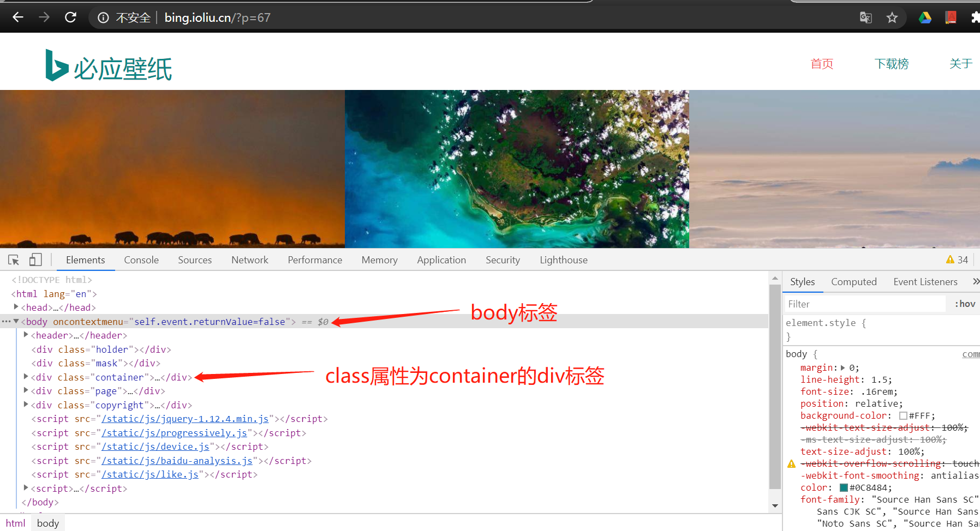Switch to the Application tab
Screen dimensions: 980x531
tap(441, 260)
